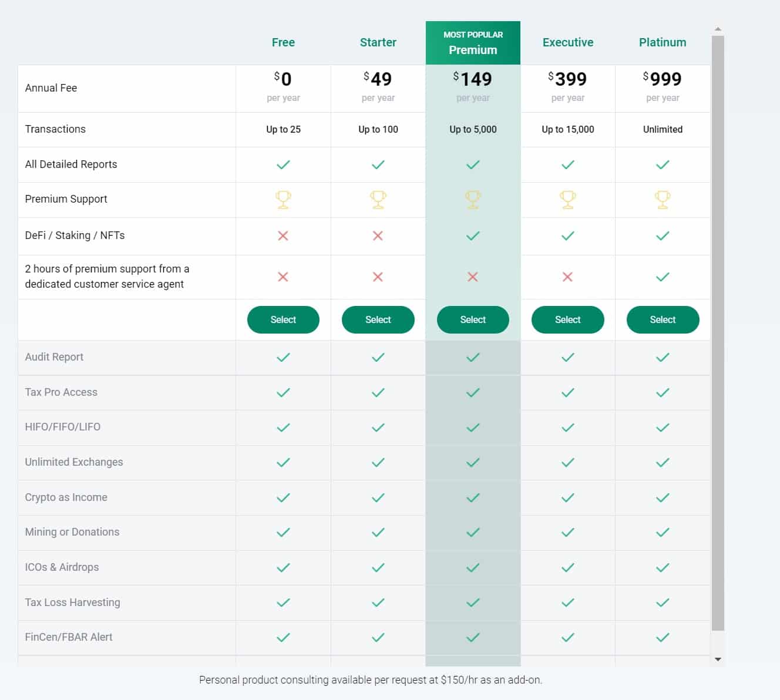The height and width of the screenshot is (700, 780).
Task: Click the 'Up to 25' transactions cell
Action: coord(283,129)
